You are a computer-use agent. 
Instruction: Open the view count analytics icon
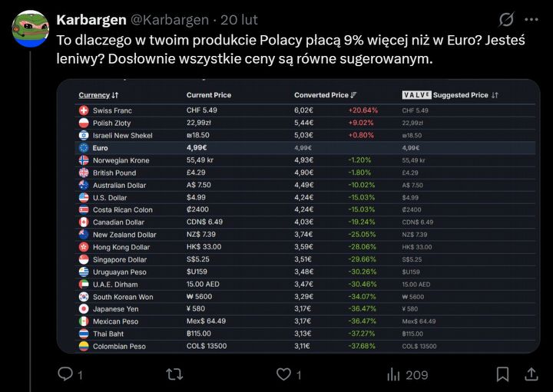coord(393,374)
